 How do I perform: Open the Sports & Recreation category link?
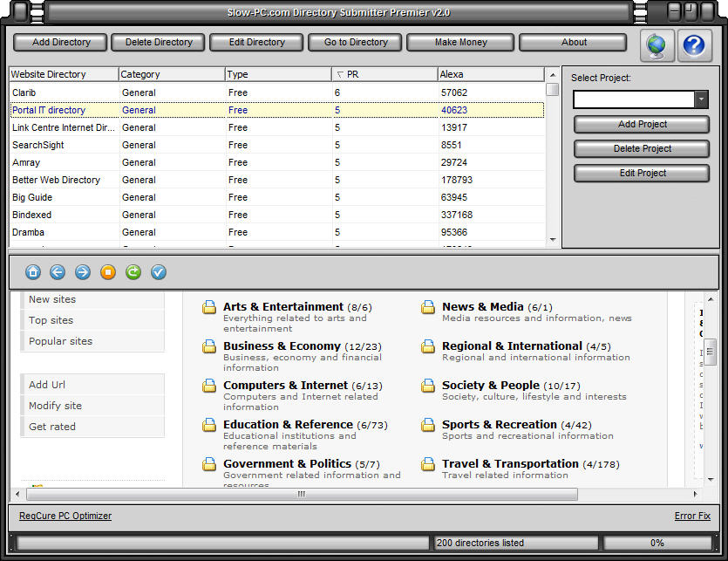click(x=499, y=424)
